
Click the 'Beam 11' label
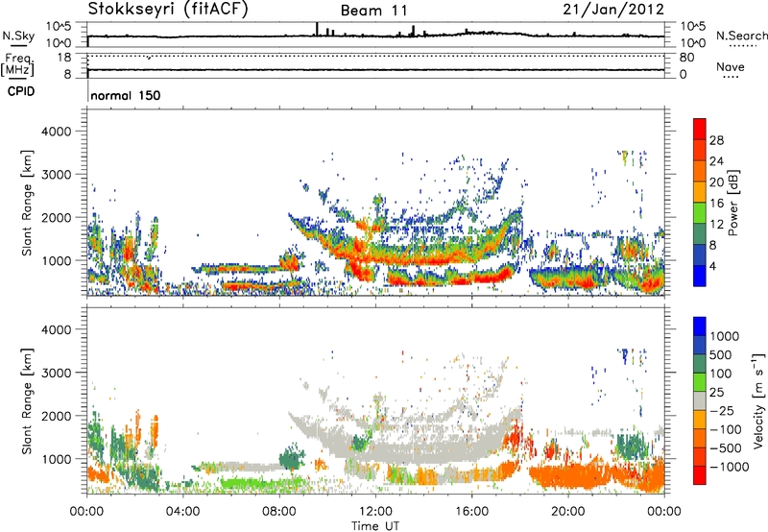[373, 11]
